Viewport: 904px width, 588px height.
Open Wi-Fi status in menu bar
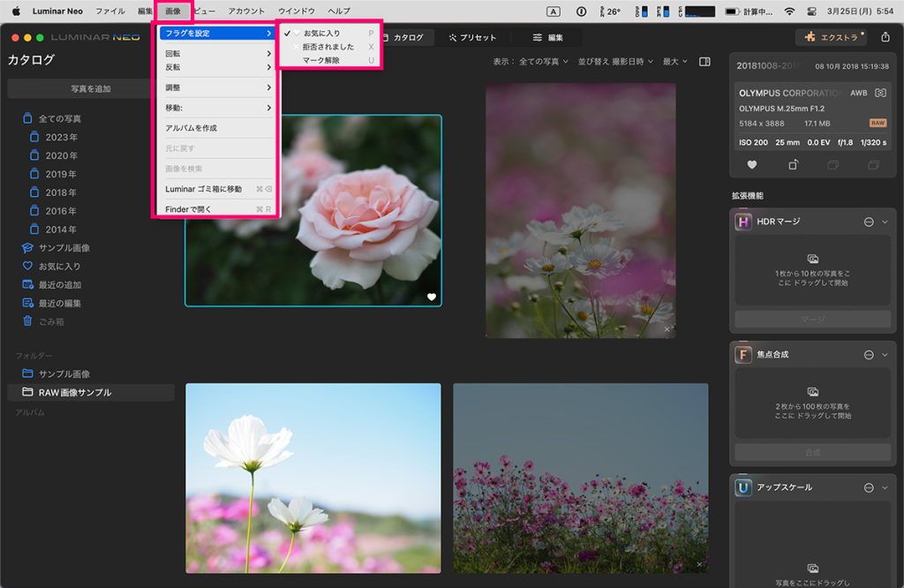click(790, 11)
